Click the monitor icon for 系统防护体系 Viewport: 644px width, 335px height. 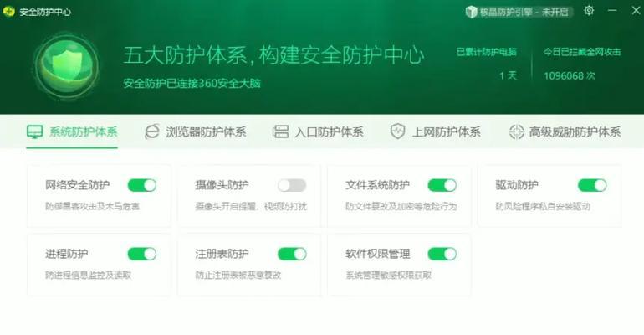coord(34,132)
